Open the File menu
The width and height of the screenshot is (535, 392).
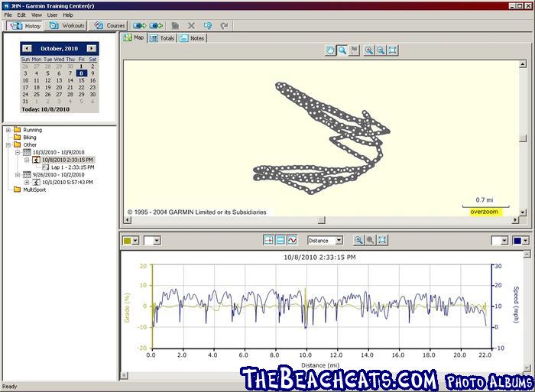(x=8, y=15)
